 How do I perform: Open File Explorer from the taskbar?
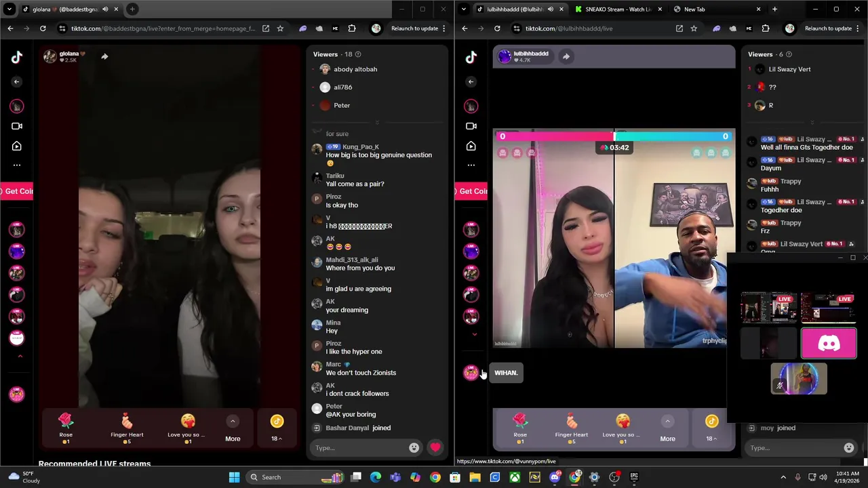tap(475, 477)
